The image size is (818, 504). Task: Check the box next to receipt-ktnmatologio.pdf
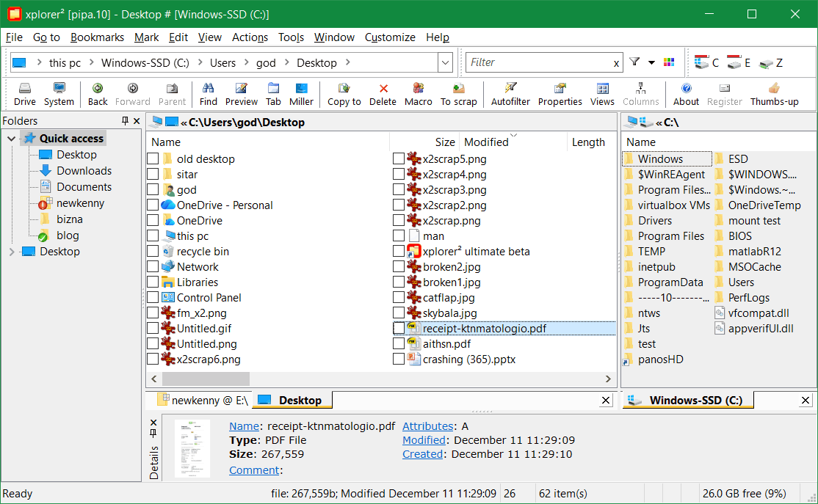tap(400, 328)
